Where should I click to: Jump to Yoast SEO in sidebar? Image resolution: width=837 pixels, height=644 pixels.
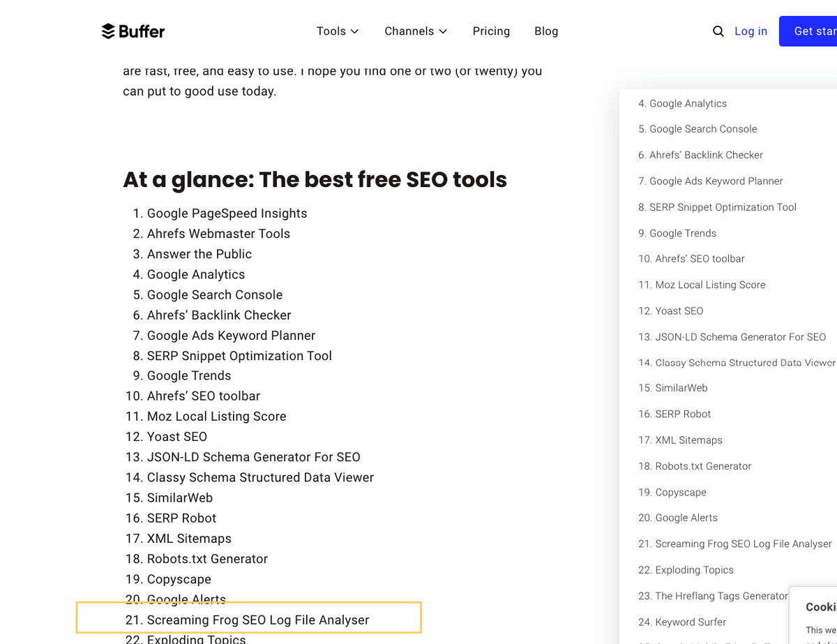pyautogui.click(x=671, y=310)
